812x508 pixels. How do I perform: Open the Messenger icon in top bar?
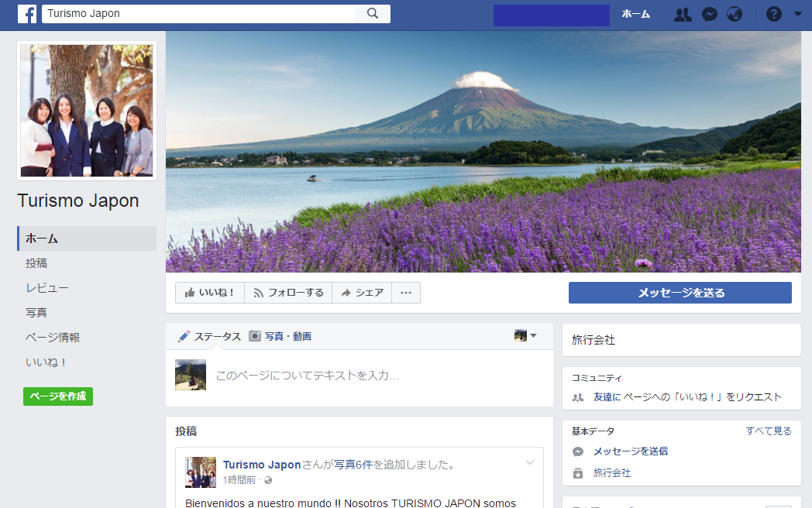coord(710,14)
